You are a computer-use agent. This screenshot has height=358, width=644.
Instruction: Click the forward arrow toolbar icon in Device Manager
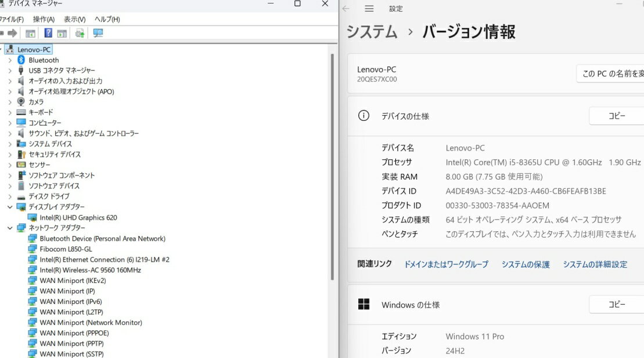pyautogui.click(x=12, y=33)
